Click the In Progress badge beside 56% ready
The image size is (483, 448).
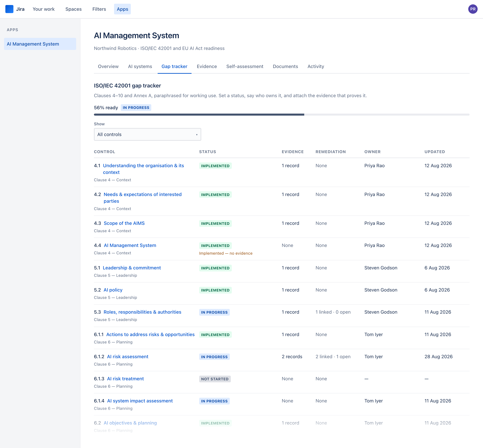coord(136,108)
